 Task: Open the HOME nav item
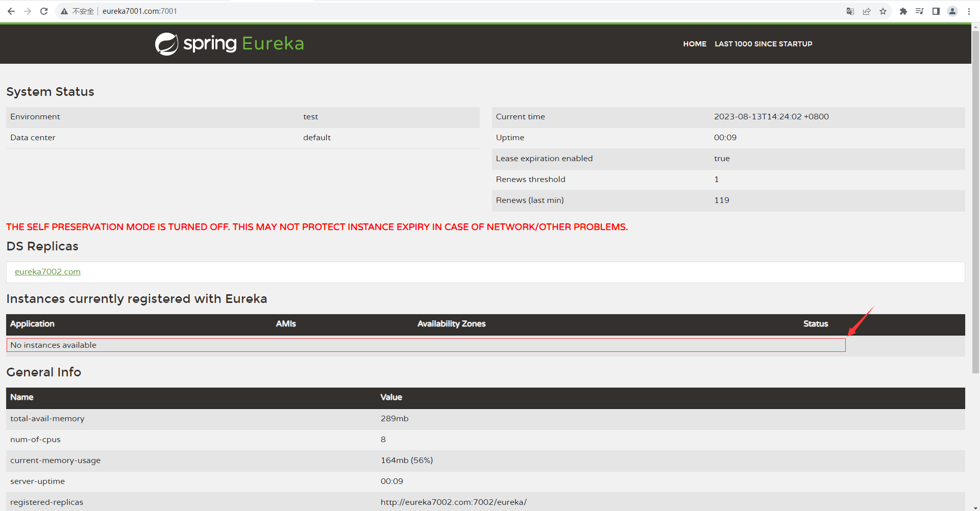(x=695, y=44)
